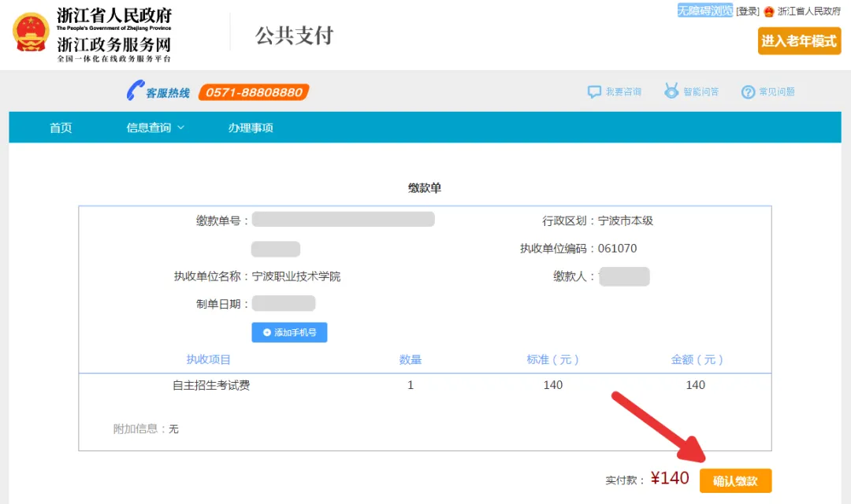The width and height of the screenshot is (851, 504).
Task: Click the hotline number 0571-88808880
Action: point(254,92)
